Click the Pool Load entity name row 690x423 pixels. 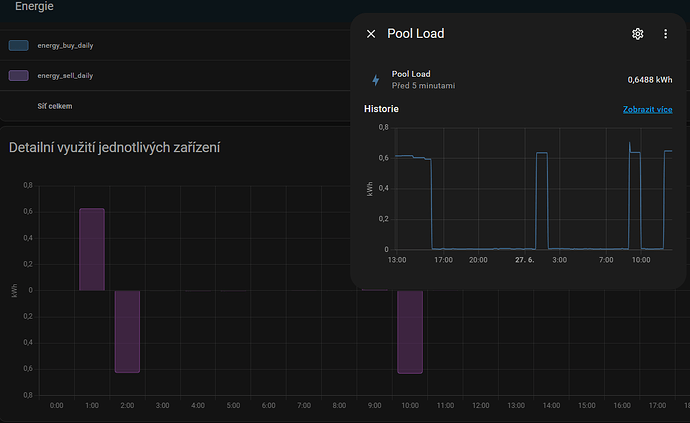[413, 73]
